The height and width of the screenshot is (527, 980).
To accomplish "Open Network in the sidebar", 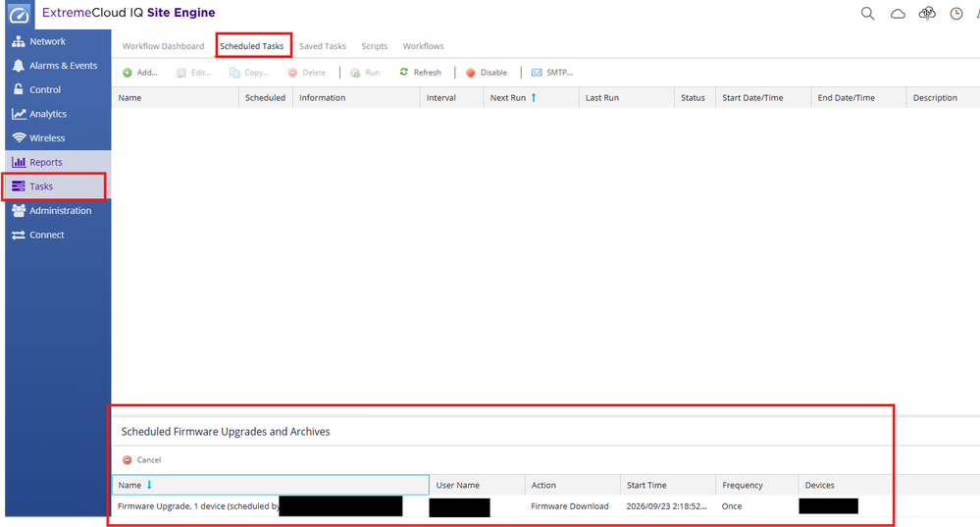I will (58, 41).
